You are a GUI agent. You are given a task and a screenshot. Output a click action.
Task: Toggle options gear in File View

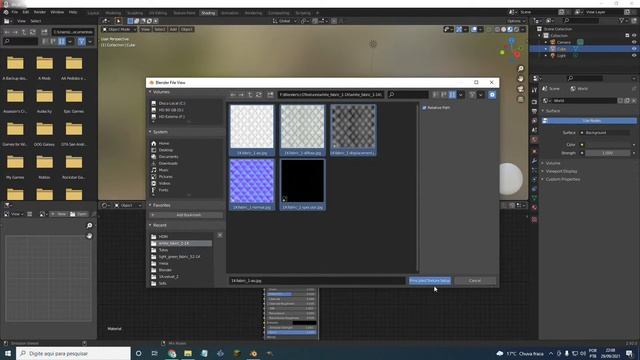pyautogui.click(x=492, y=95)
